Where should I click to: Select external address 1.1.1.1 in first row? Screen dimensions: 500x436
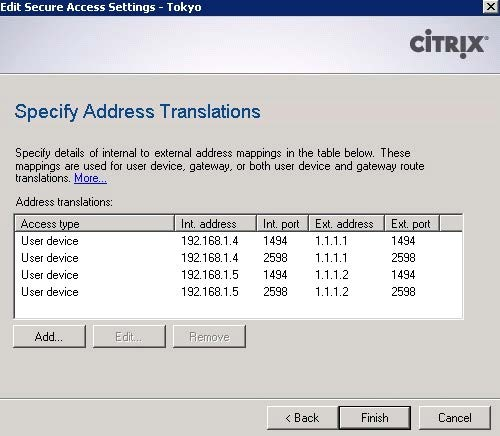(331, 241)
